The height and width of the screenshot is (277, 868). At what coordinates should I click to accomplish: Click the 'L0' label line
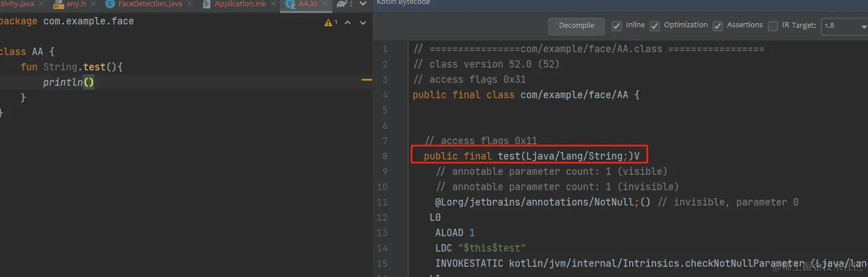tap(435, 217)
